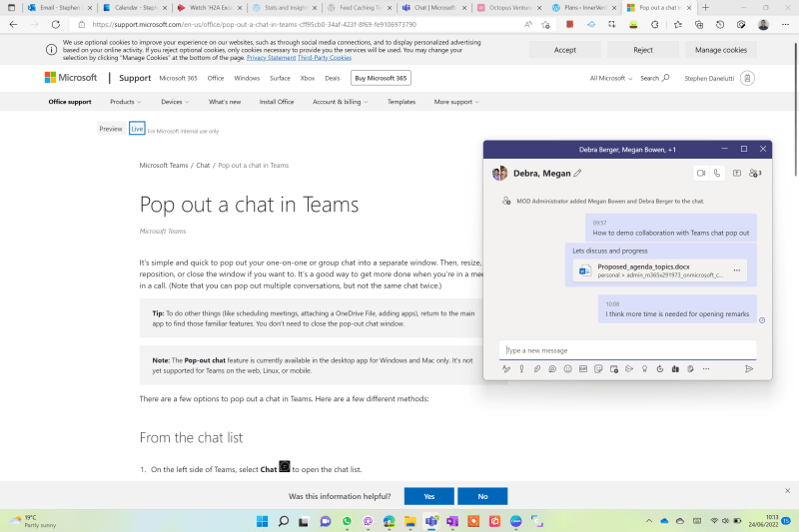799x532 pixels.
Task: Click the pencil icon to rename the chat
Action: point(577,173)
